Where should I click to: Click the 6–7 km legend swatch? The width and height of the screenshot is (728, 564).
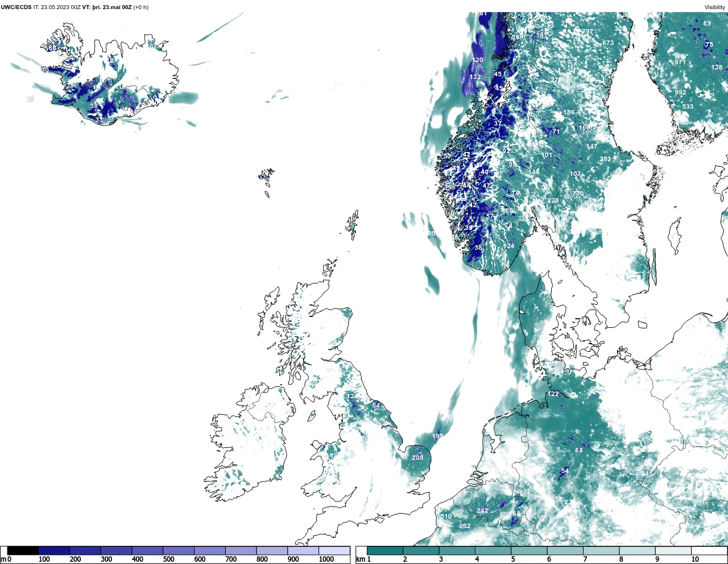[565, 551]
